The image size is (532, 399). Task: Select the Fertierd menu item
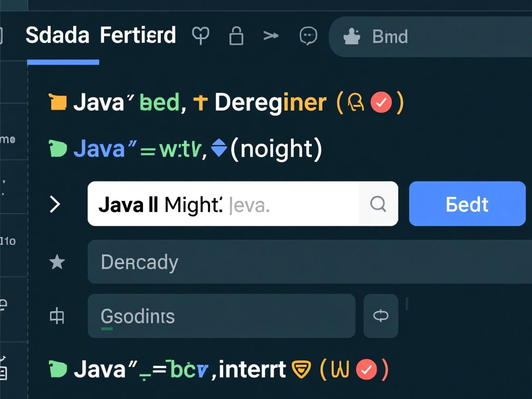point(139,35)
